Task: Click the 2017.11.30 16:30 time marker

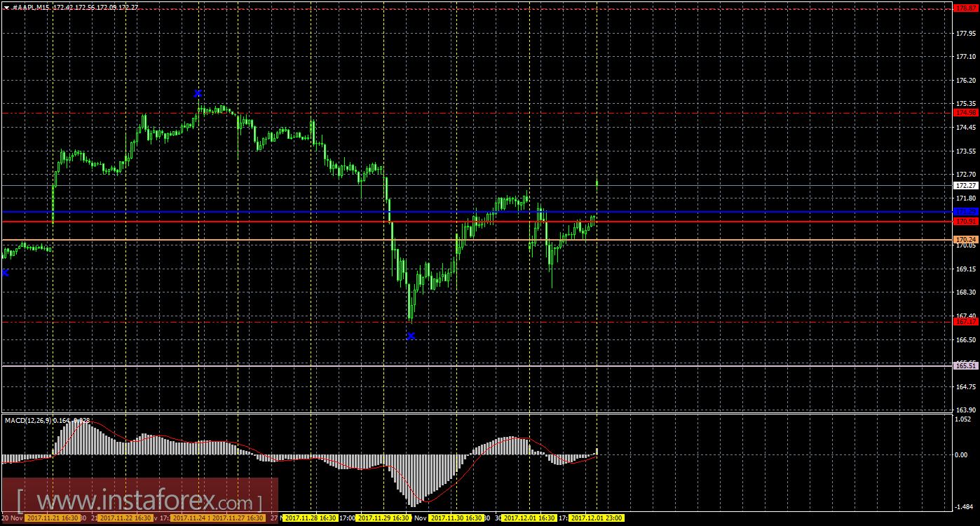Action: (x=456, y=518)
